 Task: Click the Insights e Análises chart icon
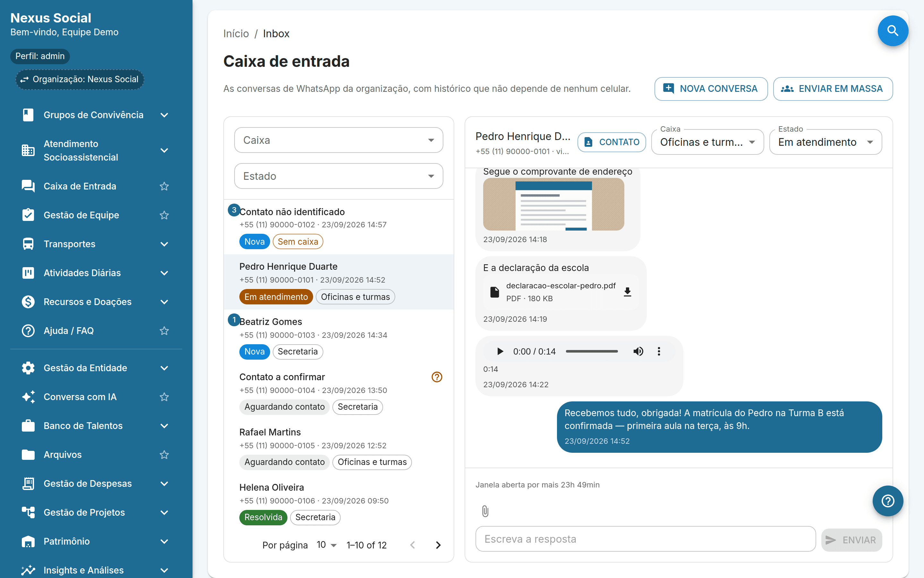[x=28, y=570]
